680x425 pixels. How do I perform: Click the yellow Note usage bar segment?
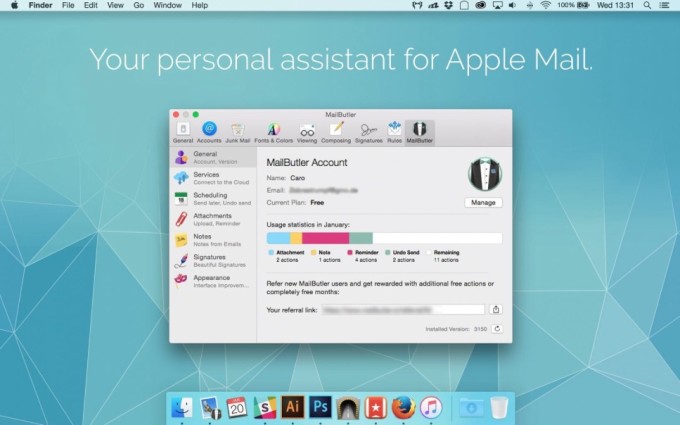point(296,238)
